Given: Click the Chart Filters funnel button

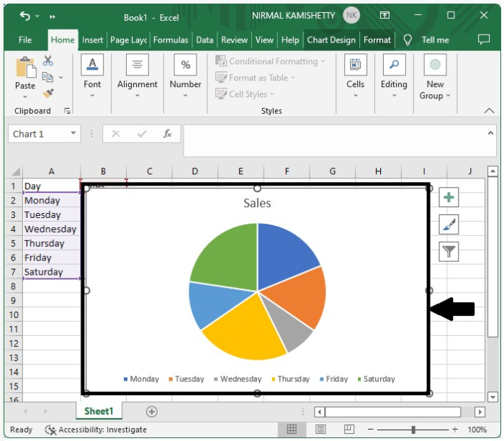Looking at the screenshot, I should point(449,252).
